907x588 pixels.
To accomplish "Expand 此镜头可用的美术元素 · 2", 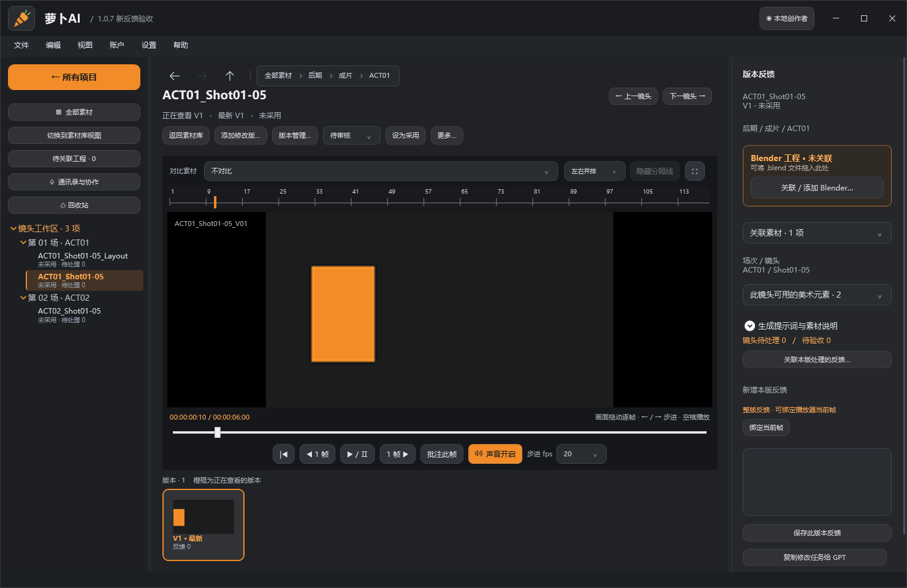I will click(817, 295).
